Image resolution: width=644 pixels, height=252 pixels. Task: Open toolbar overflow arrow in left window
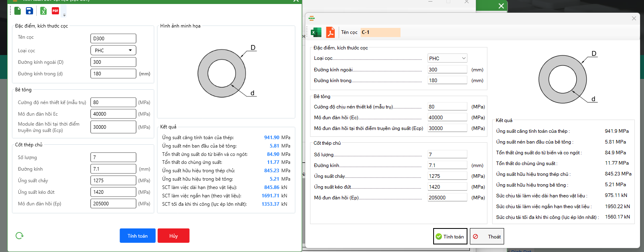coord(64,15)
